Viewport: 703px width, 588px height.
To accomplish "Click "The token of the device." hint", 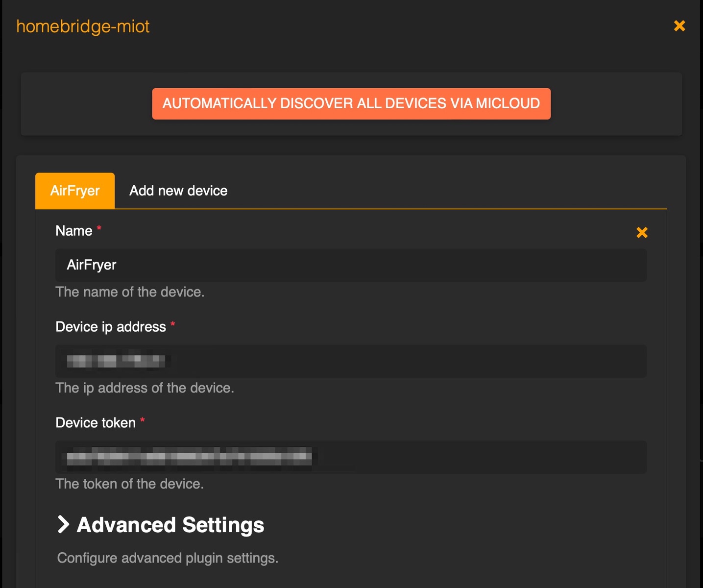I will coord(129,484).
